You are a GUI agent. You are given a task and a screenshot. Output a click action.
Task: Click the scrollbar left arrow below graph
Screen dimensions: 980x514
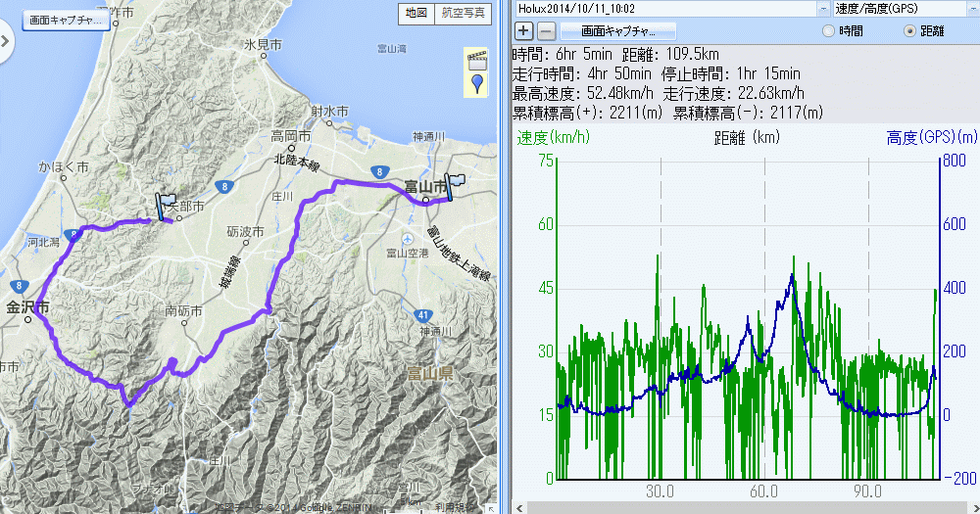517,507
